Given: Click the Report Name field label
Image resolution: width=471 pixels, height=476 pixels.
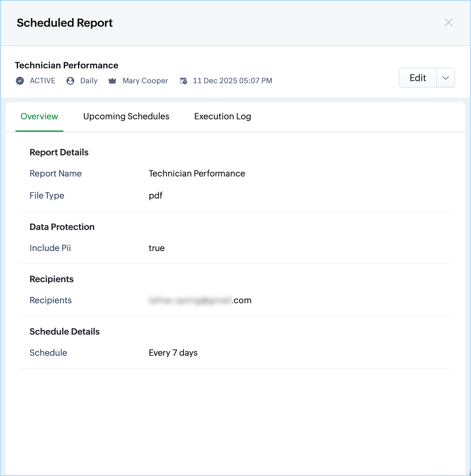Looking at the screenshot, I should [x=56, y=173].
